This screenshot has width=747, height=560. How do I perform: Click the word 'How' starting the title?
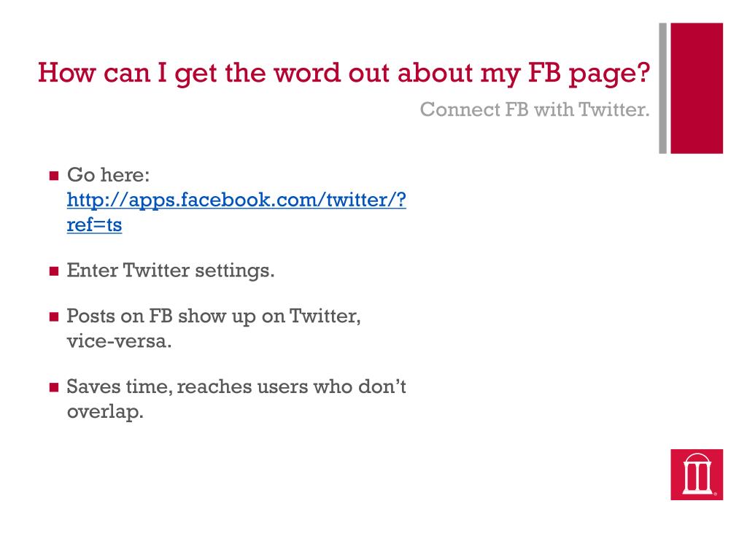pos(66,73)
